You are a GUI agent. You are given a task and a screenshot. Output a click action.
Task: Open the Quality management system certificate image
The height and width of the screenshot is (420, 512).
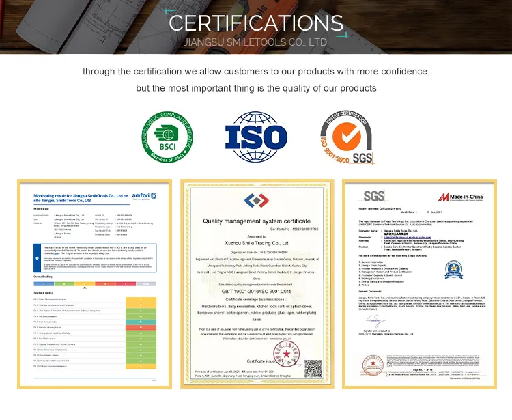pyautogui.click(x=256, y=285)
